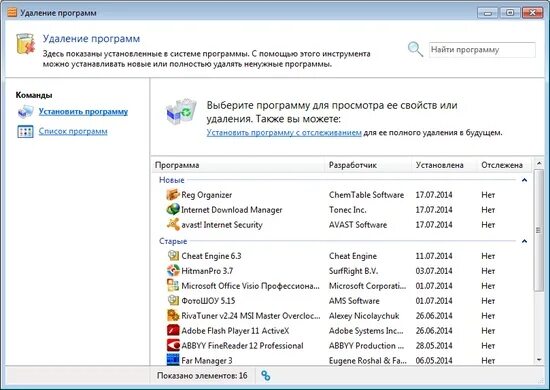Click the Старые group heading text
Viewport: 550px width, 390px height.
coord(173,241)
